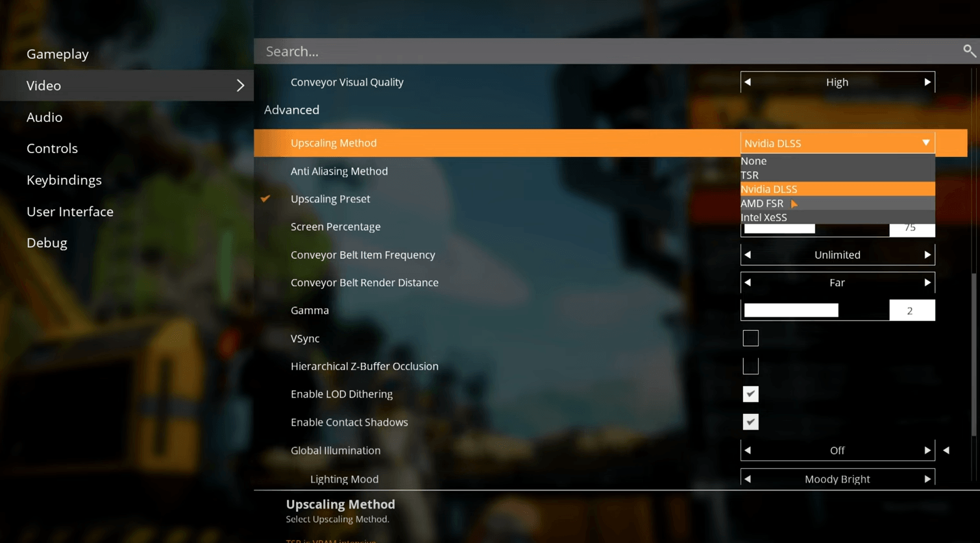Click left arrow for Conveyor Belt Render Distance

748,283
